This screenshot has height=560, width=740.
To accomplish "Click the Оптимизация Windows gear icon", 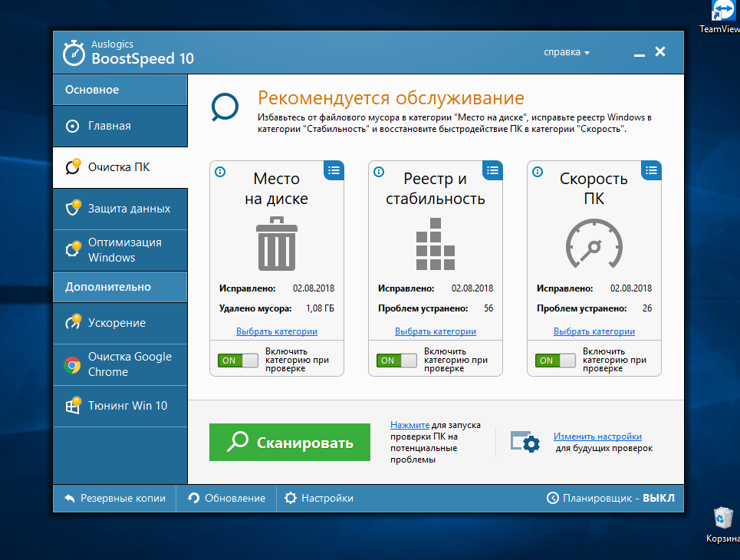I will pyautogui.click(x=73, y=249).
